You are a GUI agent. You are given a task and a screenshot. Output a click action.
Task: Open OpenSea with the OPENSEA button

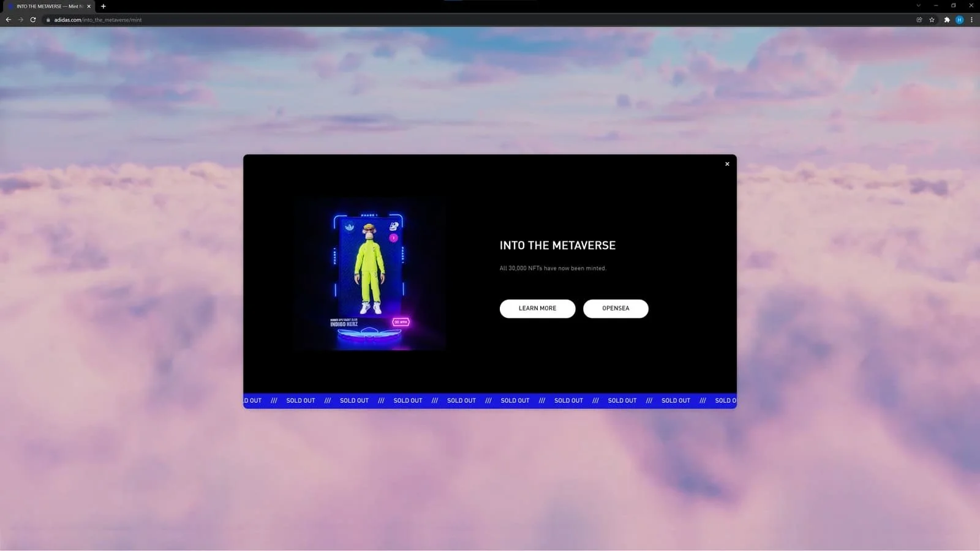pos(616,309)
